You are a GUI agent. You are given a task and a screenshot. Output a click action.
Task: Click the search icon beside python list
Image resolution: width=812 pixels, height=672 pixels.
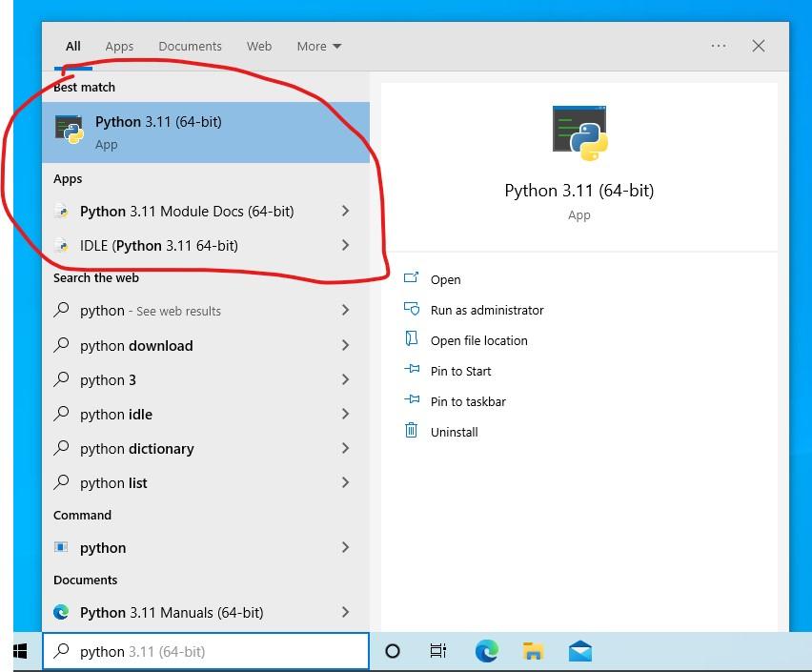(x=61, y=482)
